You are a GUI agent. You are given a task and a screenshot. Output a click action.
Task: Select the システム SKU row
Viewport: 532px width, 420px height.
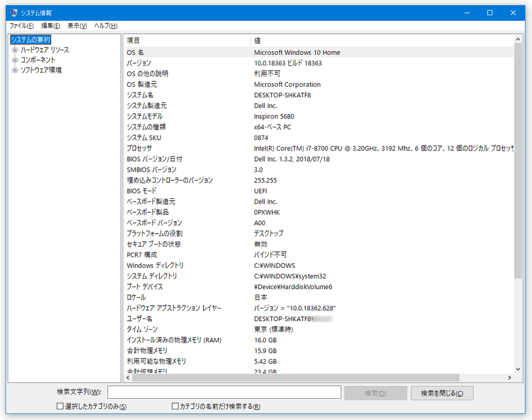[319, 137]
